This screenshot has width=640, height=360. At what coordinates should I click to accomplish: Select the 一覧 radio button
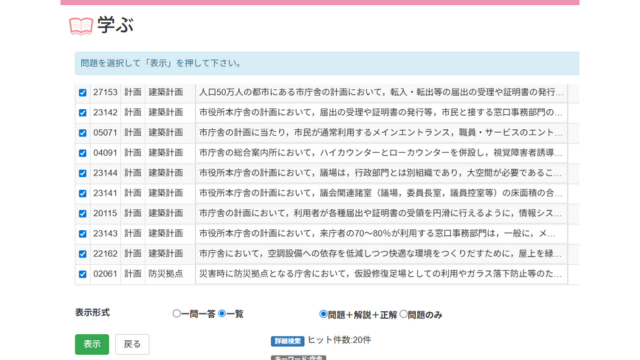(222, 313)
